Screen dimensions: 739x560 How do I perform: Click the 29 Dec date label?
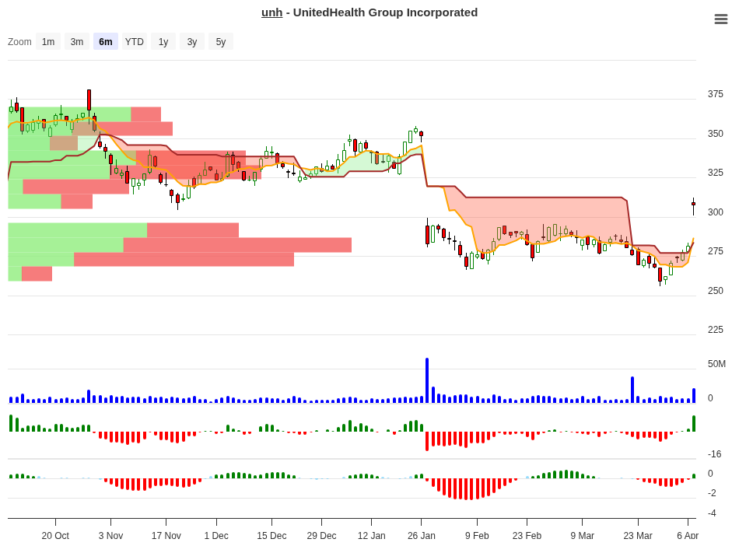pyautogui.click(x=321, y=535)
